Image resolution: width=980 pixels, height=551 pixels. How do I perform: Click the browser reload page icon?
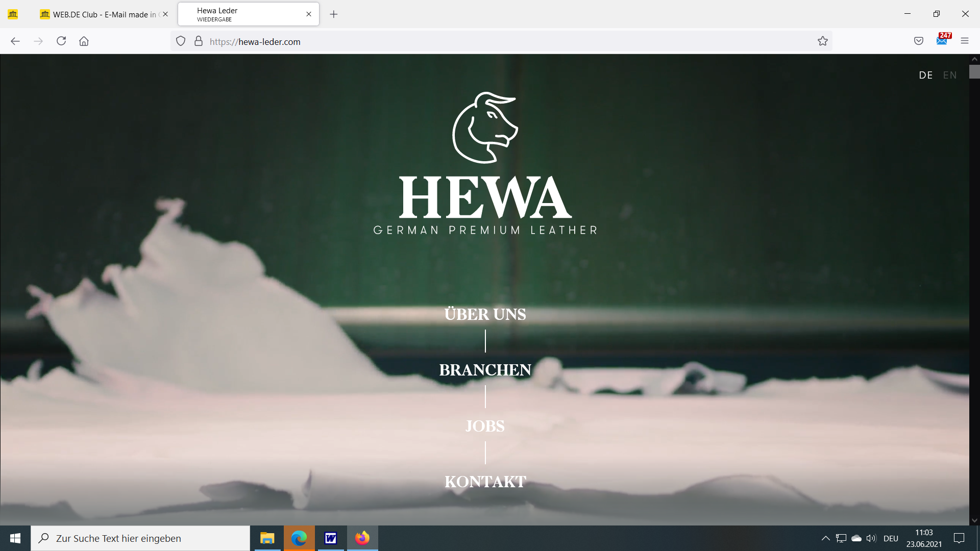pyautogui.click(x=61, y=41)
